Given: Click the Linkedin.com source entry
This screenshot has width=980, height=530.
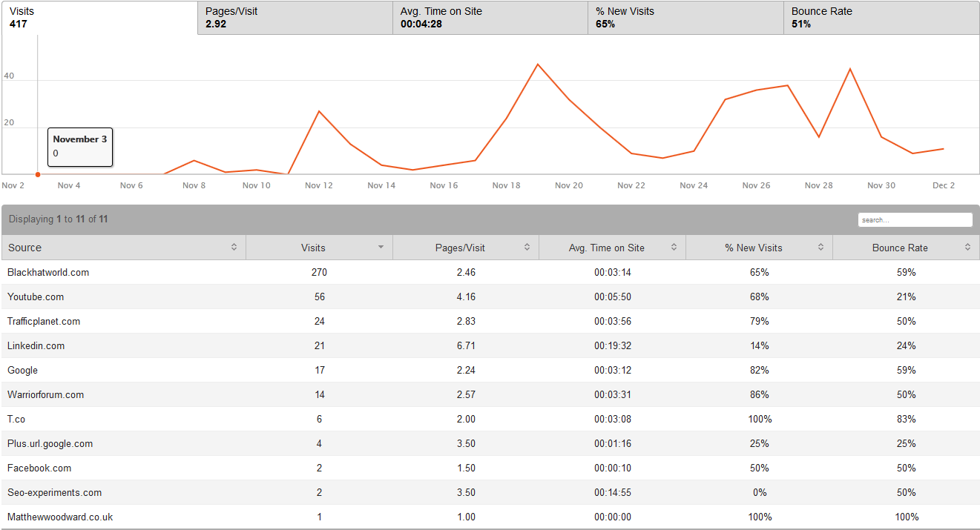Looking at the screenshot, I should [36, 345].
